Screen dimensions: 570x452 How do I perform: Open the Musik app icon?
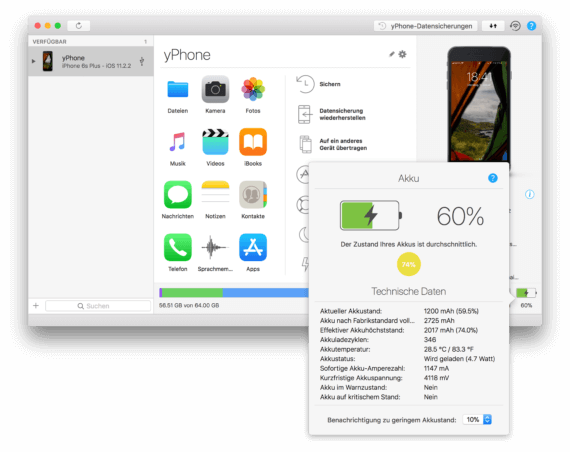tap(177, 142)
